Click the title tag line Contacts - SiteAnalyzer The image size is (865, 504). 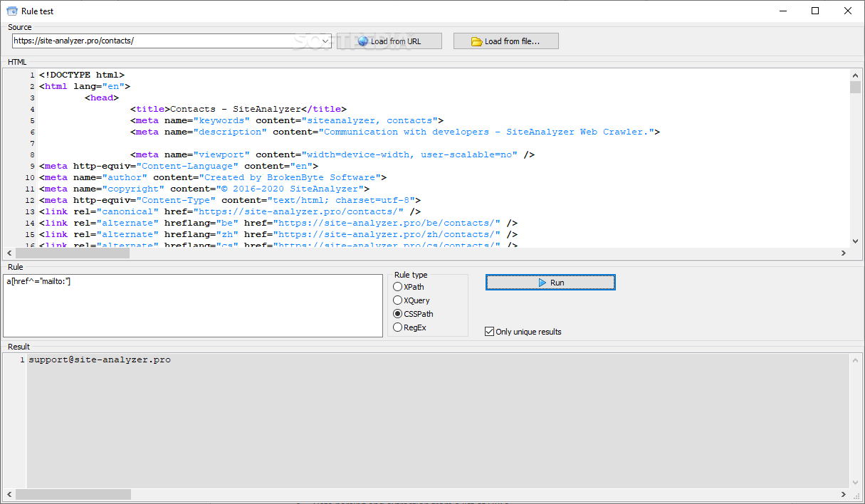(238, 109)
